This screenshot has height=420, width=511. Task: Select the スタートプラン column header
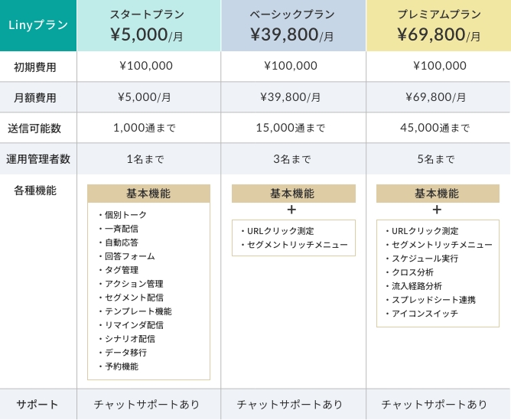[148, 25]
